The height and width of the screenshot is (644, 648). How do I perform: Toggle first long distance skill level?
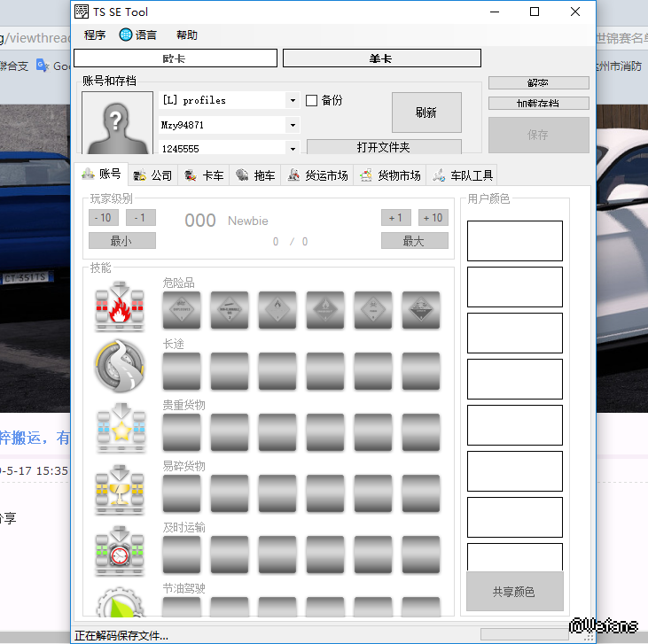point(182,371)
